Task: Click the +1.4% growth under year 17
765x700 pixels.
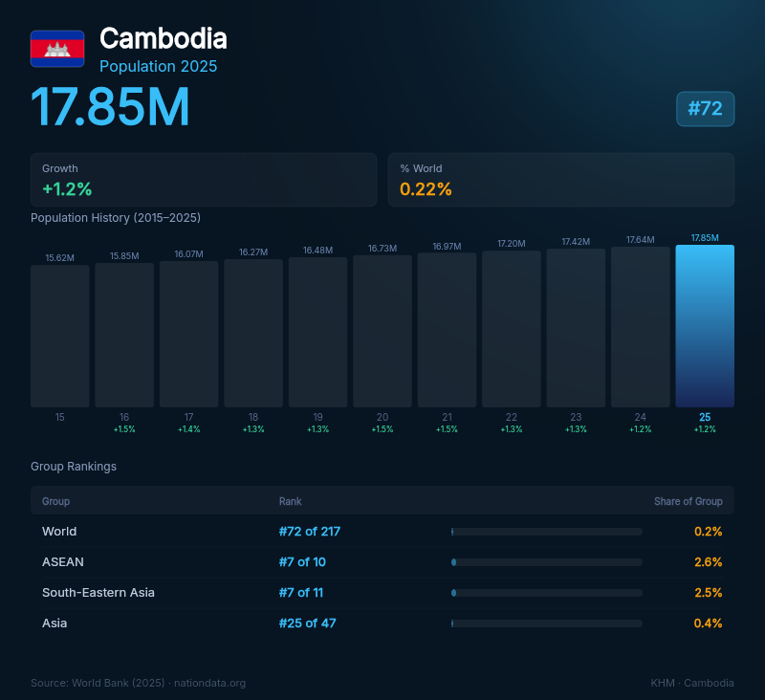Action: [188, 429]
